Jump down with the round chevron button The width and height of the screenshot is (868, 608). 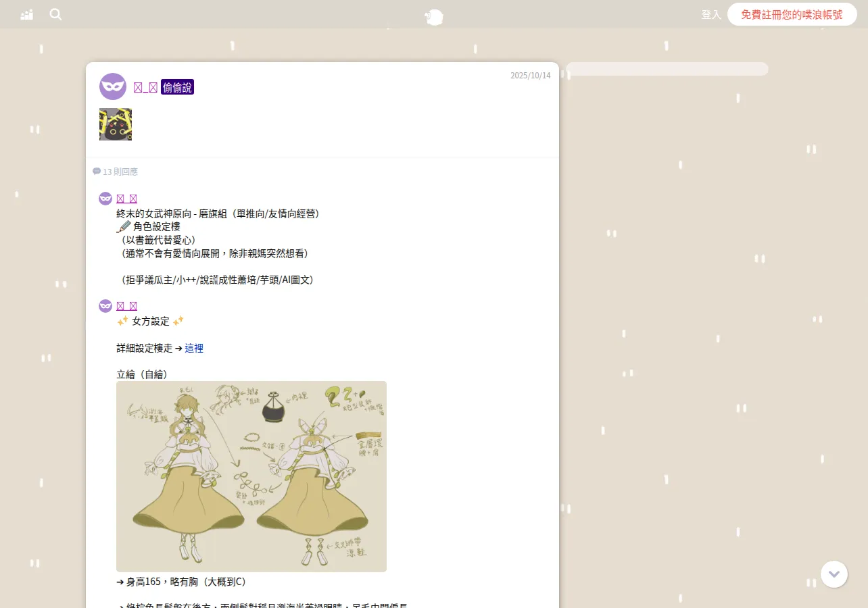[x=834, y=574]
